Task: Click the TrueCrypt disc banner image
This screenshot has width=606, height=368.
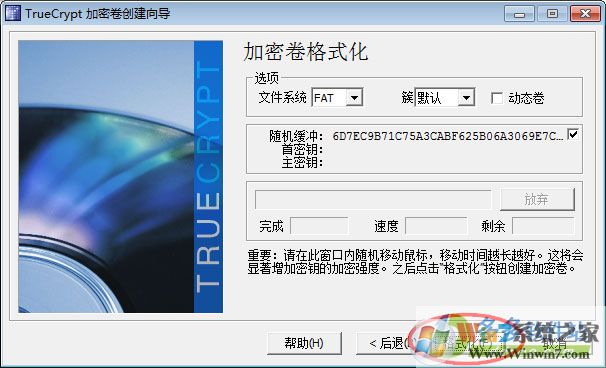Action: (121, 177)
